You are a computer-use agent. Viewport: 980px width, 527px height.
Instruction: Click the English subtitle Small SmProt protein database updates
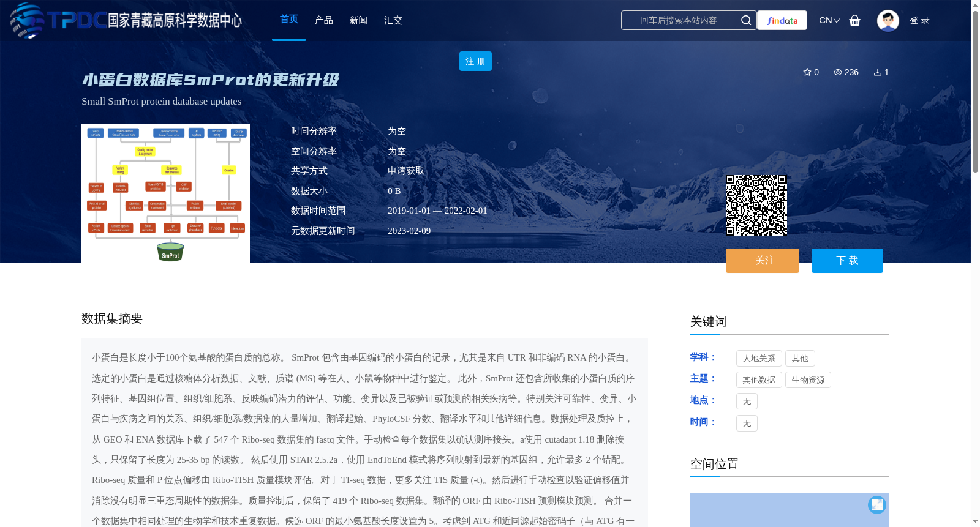pos(161,102)
